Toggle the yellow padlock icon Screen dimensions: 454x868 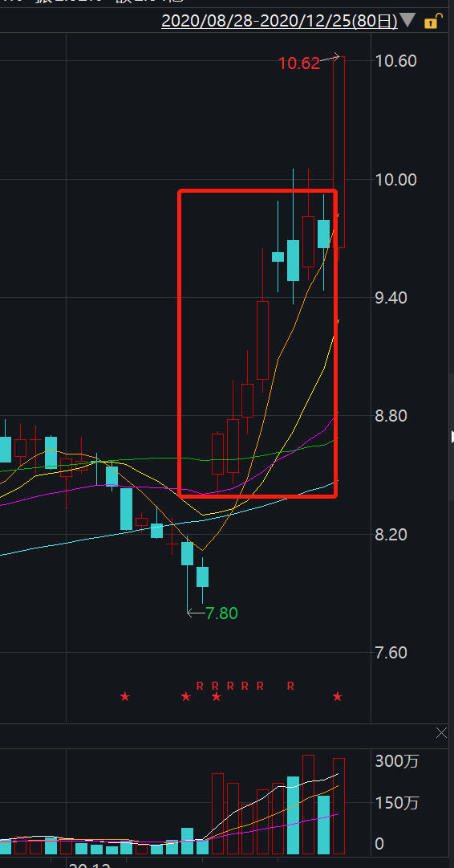[x=432, y=22]
